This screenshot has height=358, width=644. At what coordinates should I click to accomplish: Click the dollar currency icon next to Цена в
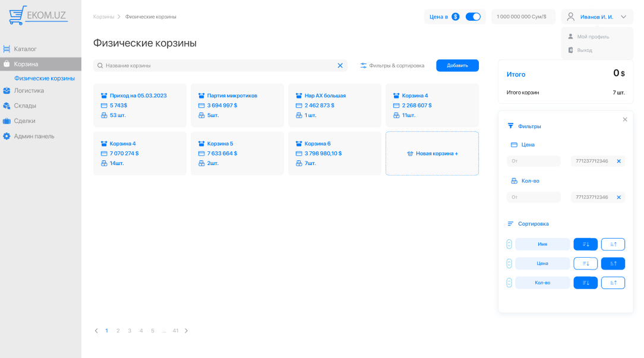coord(456,17)
